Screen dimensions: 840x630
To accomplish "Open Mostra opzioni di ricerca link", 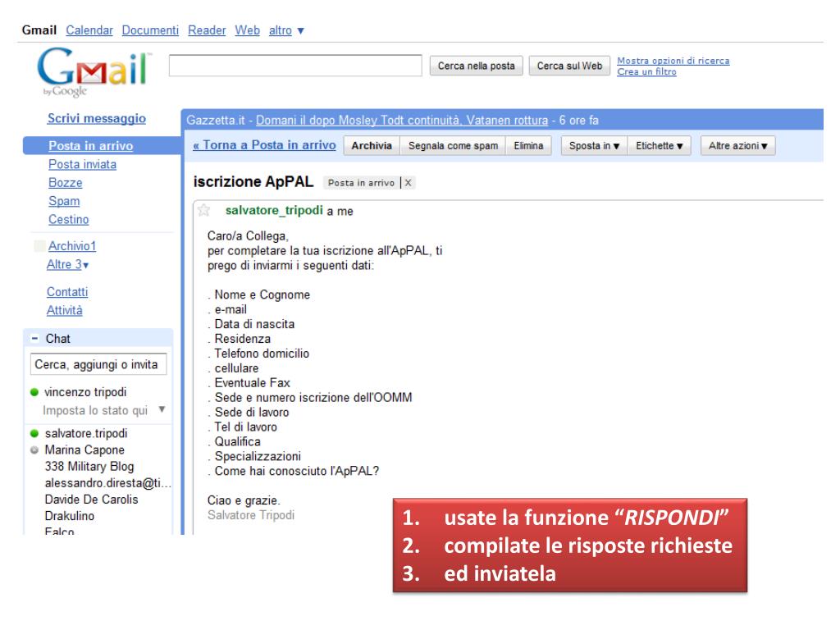I will 673,61.
